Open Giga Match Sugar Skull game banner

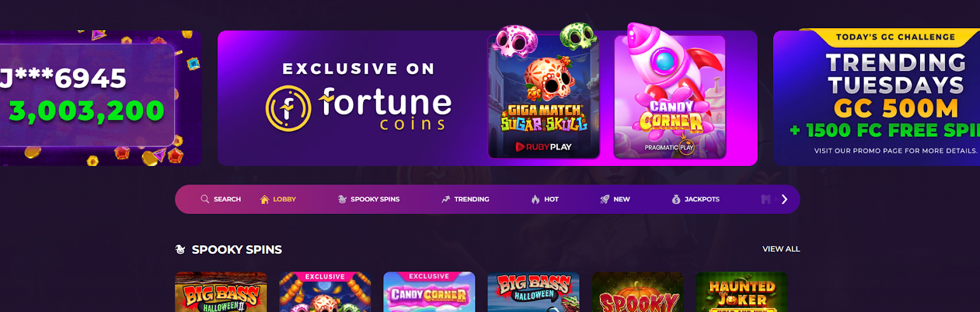click(544, 96)
